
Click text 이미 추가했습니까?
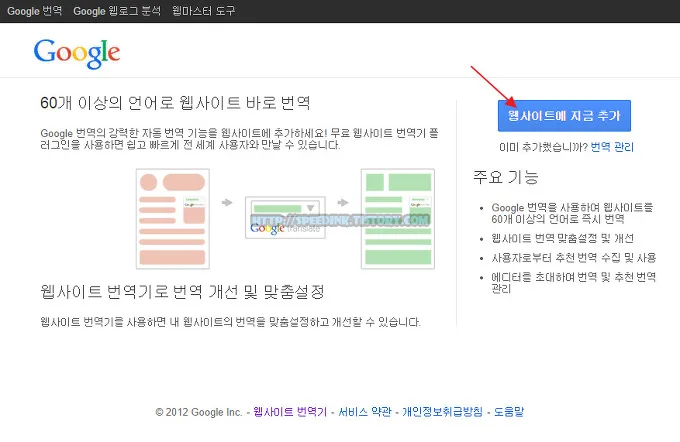543,147
